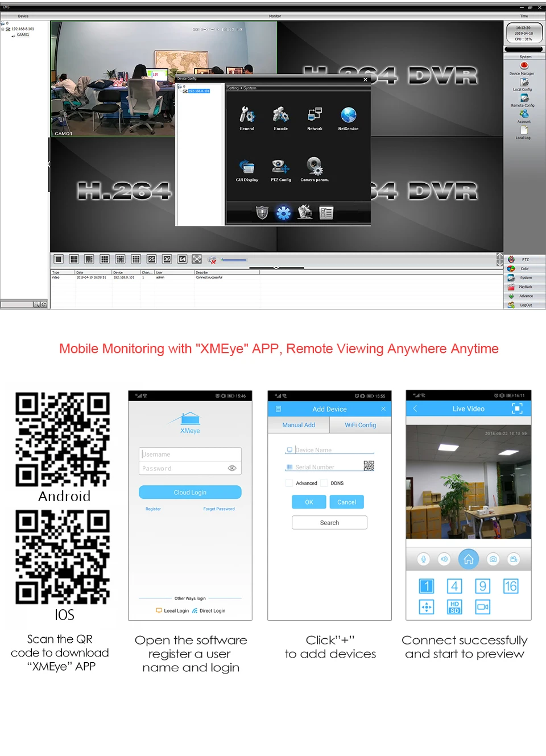The image size is (546, 756).
Task: Tap the snapshot camera icon in Live Video
Action: (x=493, y=560)
